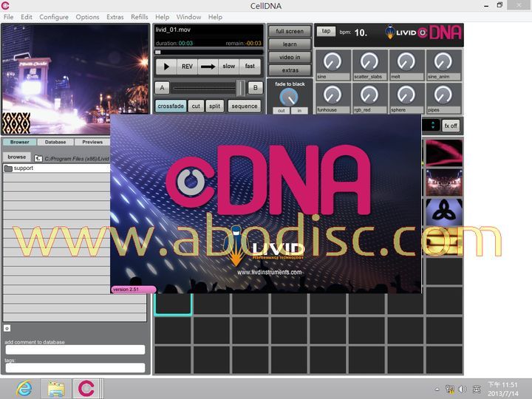Screen dimensions: 532x399
Task: Click the tap tempo button
Action: pos(325,31)
